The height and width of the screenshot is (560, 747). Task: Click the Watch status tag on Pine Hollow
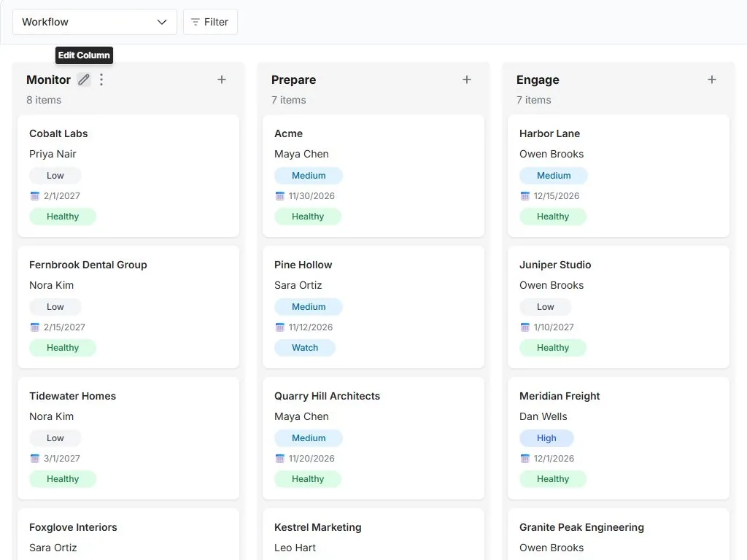click(x=305, y=348)
